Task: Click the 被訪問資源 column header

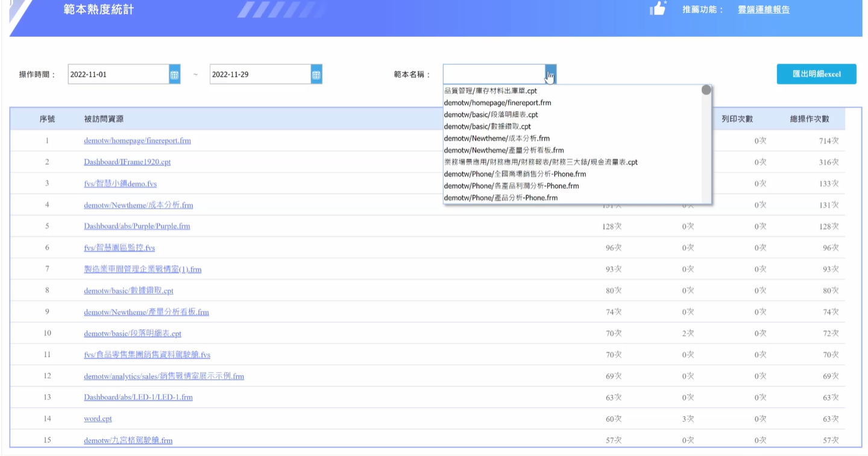Action: 104,119
